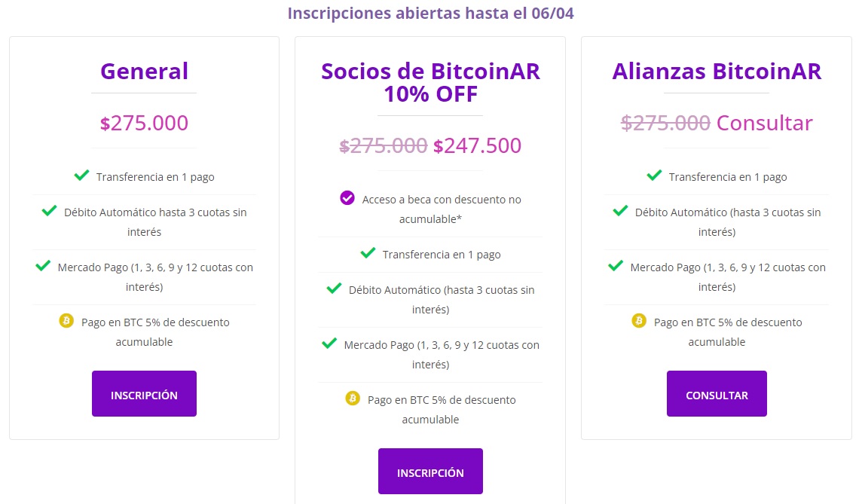Click the Bitcoin coin icon in Alianzas BitcoinAR

click(638, 321)
